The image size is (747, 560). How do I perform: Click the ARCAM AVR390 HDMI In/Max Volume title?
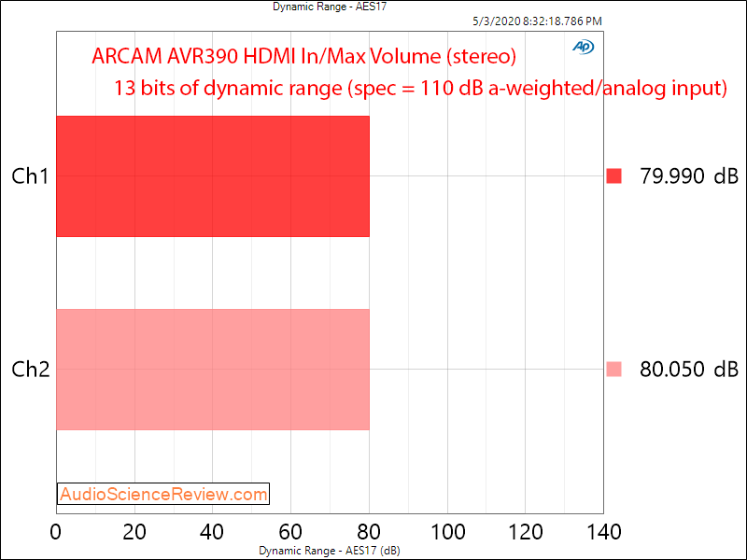[x=304, y=56]
